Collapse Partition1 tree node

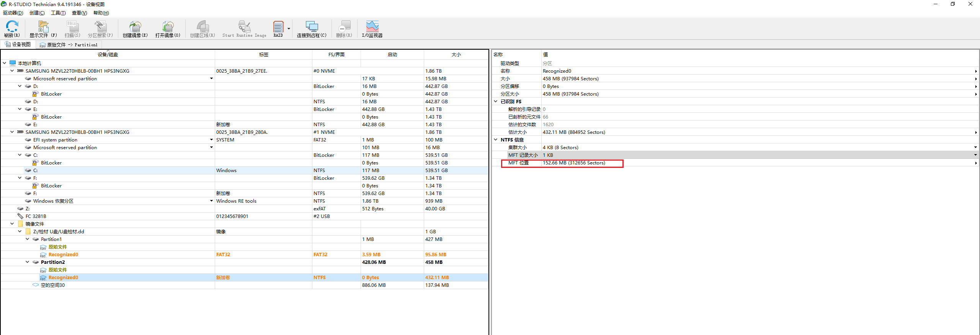pyautogui.click(x=27, y=239)
